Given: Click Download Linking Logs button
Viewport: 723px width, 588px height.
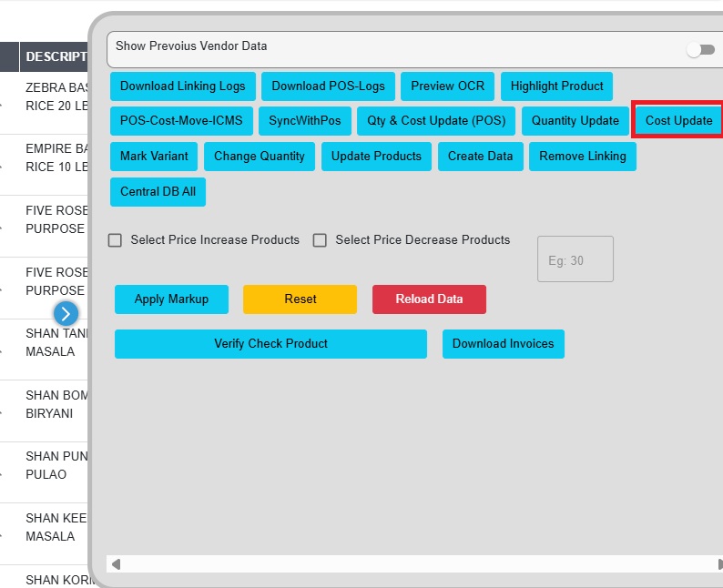Looking at the screenshot, I should [x=183, y=86].
